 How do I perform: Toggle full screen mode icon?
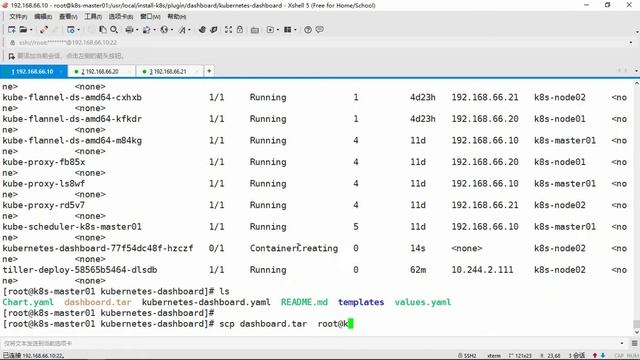(x=229, y=29)
